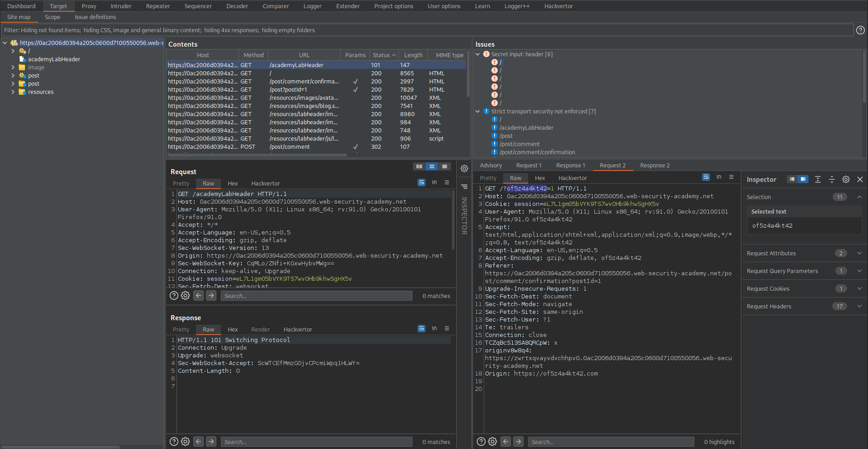
Task: Dock Inspector panel to the right
Action: 803,179
